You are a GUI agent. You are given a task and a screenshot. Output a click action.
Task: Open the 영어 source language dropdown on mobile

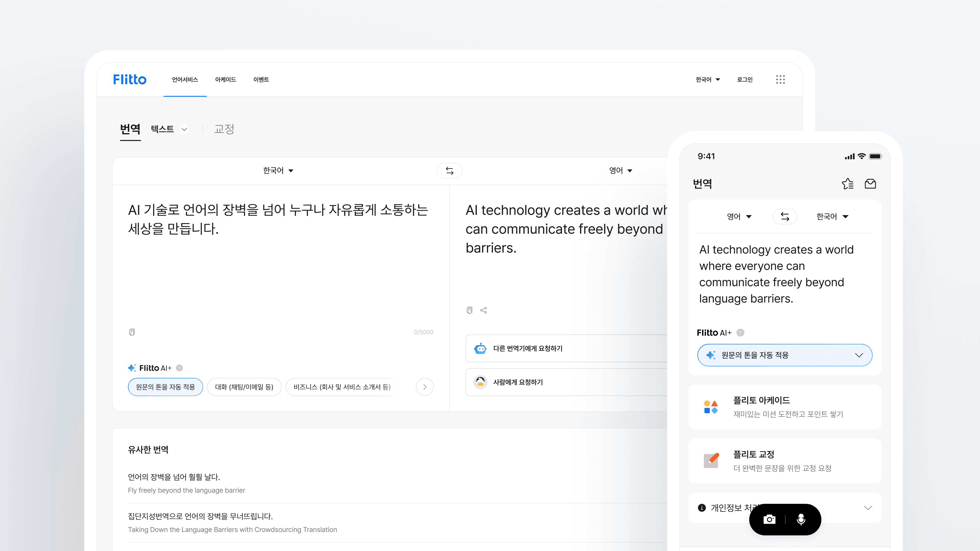click(x=739, y=216)
